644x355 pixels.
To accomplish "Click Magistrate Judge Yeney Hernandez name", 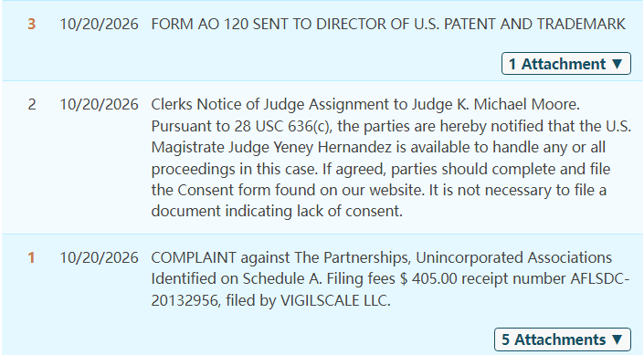I will [271, 147].
